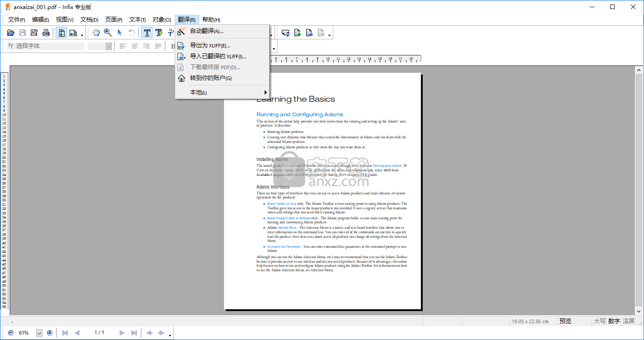Open the 文档(D) menu

pos(89,19)
